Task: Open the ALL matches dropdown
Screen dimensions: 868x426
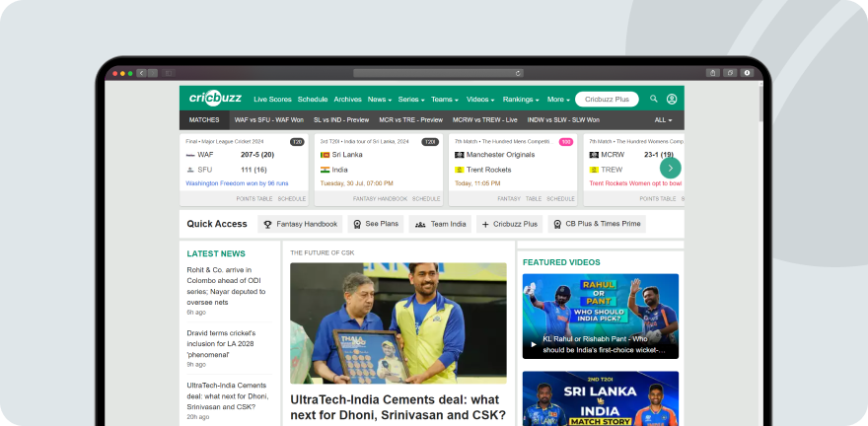Action: (x=663, y=120)
